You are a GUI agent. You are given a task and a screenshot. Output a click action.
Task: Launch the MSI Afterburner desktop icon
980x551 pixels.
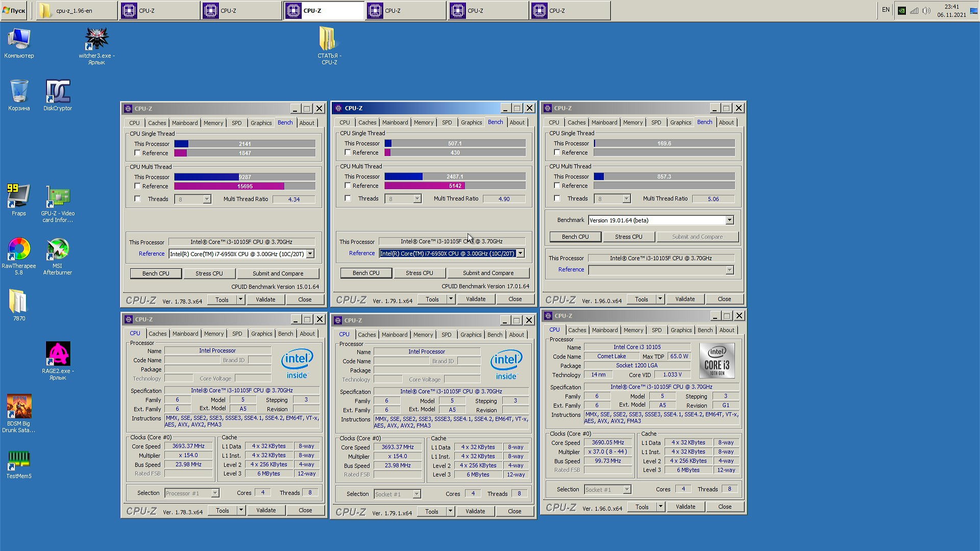(58, 249)
